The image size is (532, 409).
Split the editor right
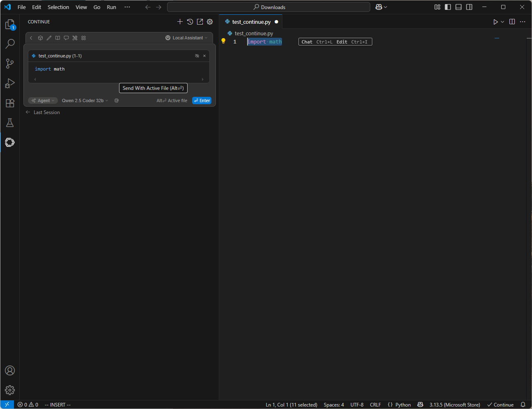tap(512, 22)
